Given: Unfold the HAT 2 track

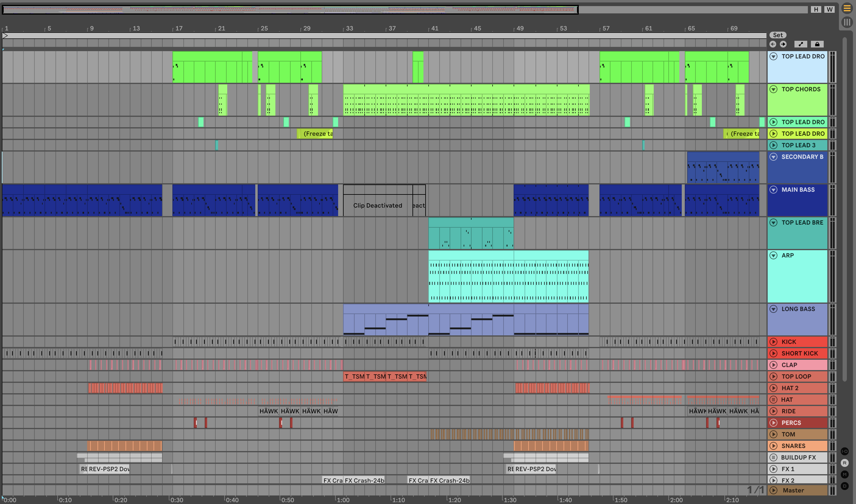Looking at the screenshot, I should [x=773, y=388].
